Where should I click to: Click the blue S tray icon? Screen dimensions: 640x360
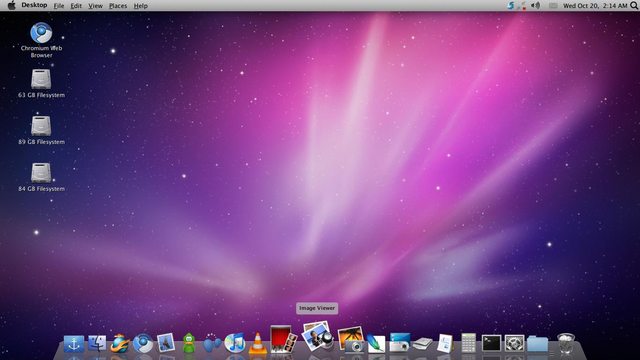[511, 5]
